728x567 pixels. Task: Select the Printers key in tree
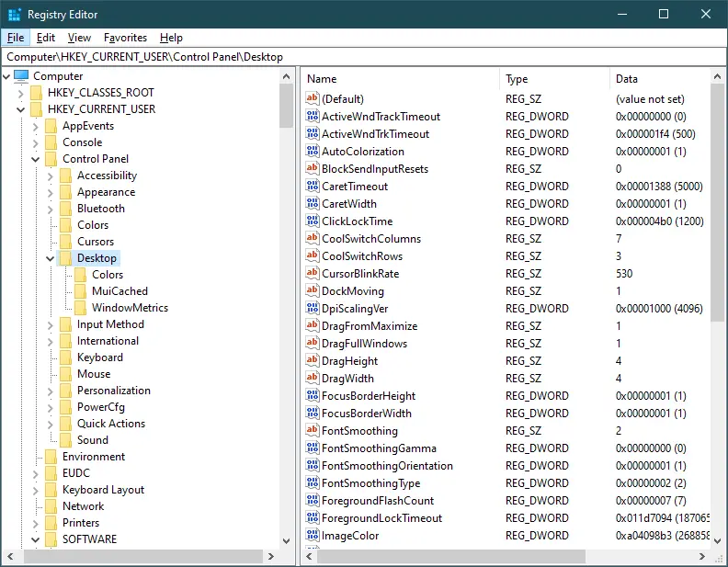pyautogui.click(x=81, y=523)
